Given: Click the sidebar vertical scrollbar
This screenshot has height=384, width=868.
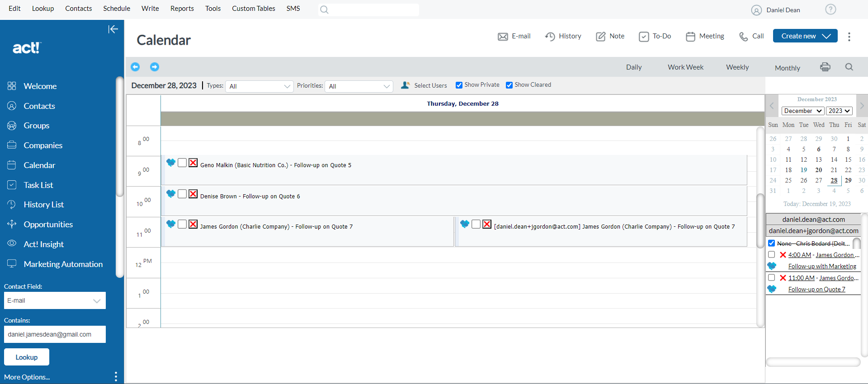Looking at the screenshot, I should click(119, 136).
